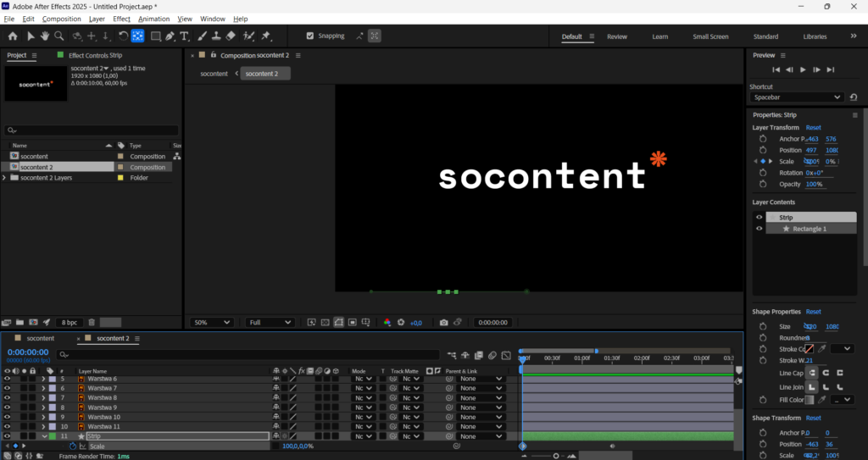The height and width of the screenshot is (460, 868).
Task: Toggle transparency grid in the viewer
Action: pyautogui.click(x=325, y=322)
